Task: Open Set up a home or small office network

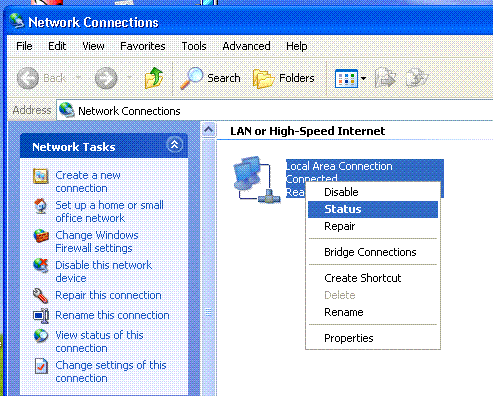Action: pyautogui.click(x=109, y=211)
